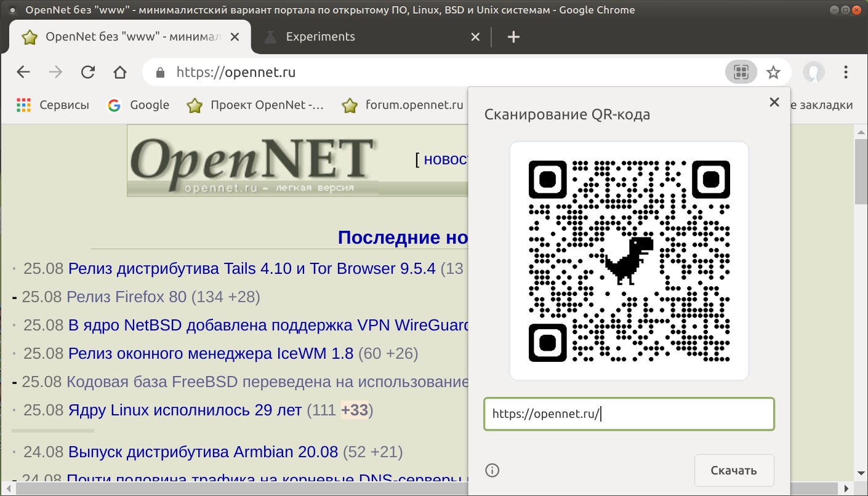Click the QR URL field with https://opennet.ru/

(629, 414)
